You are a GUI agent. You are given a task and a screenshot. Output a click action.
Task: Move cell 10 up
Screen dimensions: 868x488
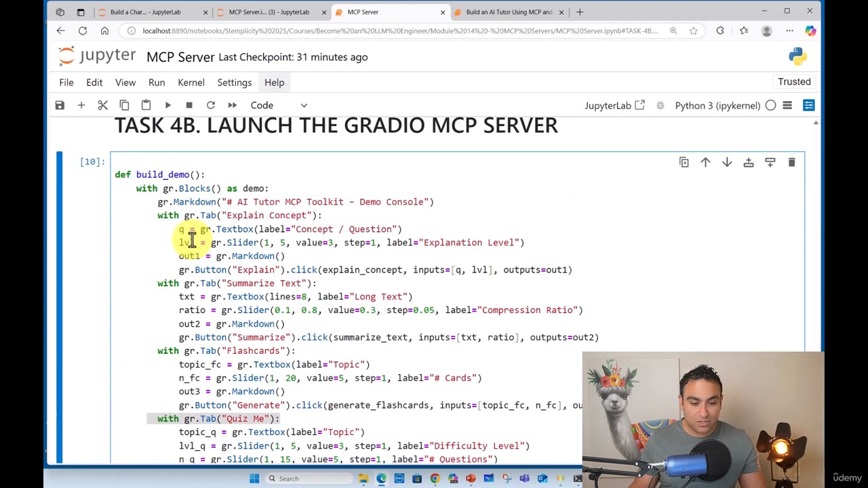pyautogui.click(x=705, y=162)
